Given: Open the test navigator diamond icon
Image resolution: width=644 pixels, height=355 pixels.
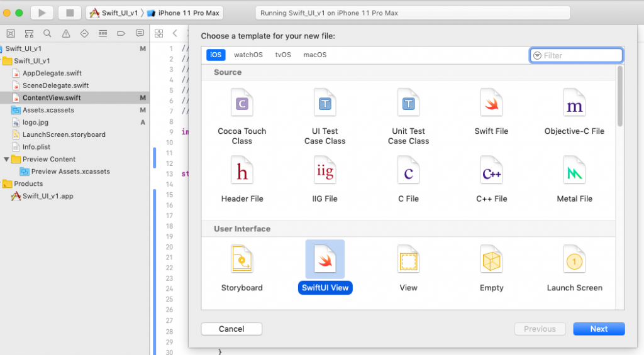Looking at the screenshot, I should tap(84, 34).
